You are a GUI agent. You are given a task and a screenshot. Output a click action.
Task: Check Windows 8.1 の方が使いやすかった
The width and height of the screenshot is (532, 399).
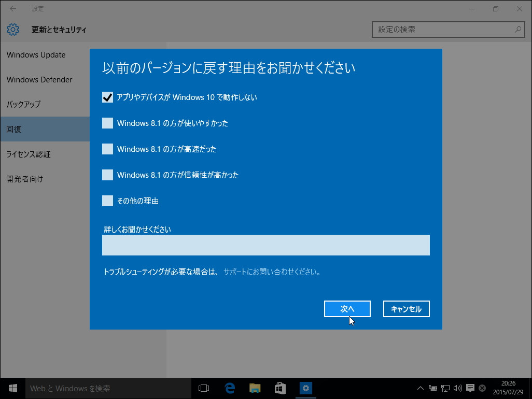[107, 123]
